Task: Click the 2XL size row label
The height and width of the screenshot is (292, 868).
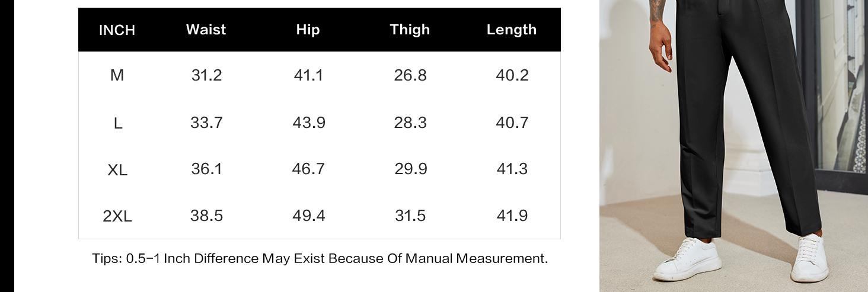Action: (117, 216)
